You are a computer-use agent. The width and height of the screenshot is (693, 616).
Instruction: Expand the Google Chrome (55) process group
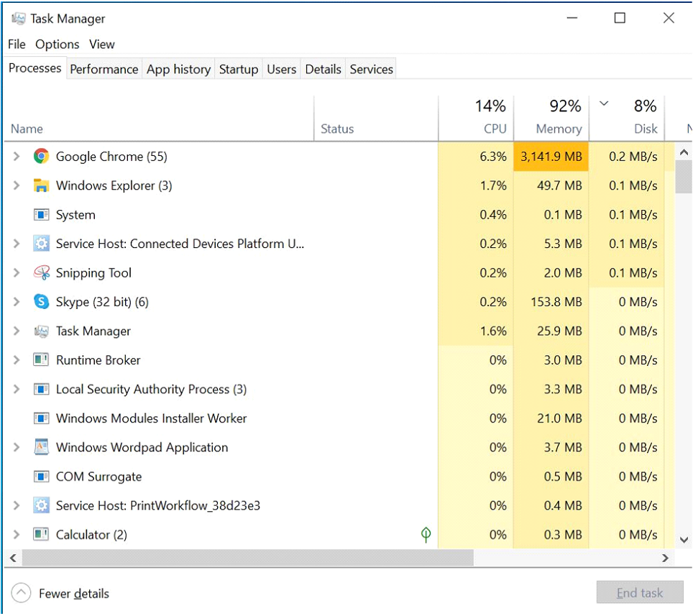tap(17, 157)
